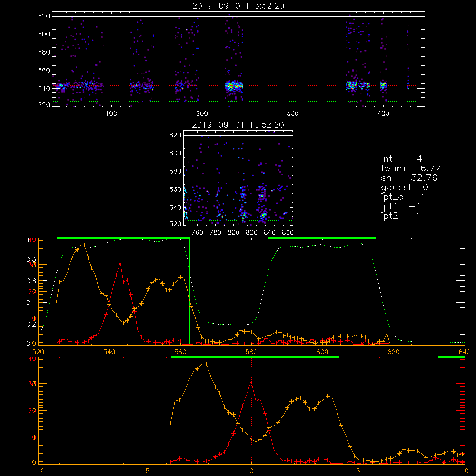Select the 'gaussfit 0' line
This screenshot has height=476, width=476.
point(405,187)
